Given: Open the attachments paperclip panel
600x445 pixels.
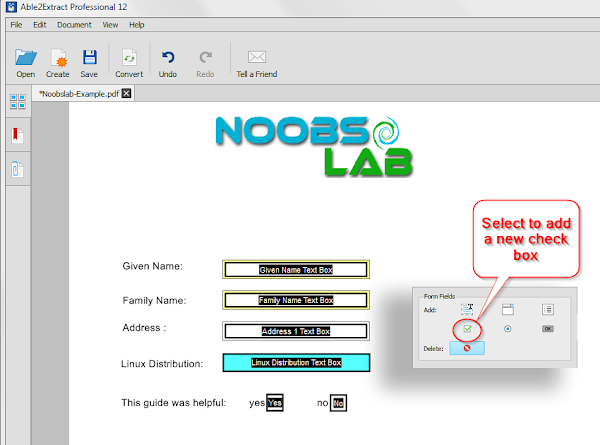Looking at the screenshot, I should [x=17, y=169].
